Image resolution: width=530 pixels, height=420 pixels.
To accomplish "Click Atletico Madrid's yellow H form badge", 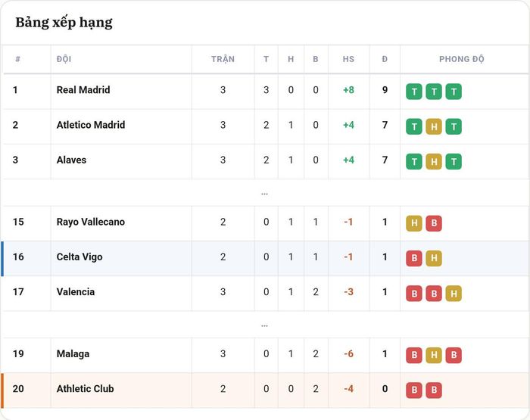I will click(x=434, y=126).
